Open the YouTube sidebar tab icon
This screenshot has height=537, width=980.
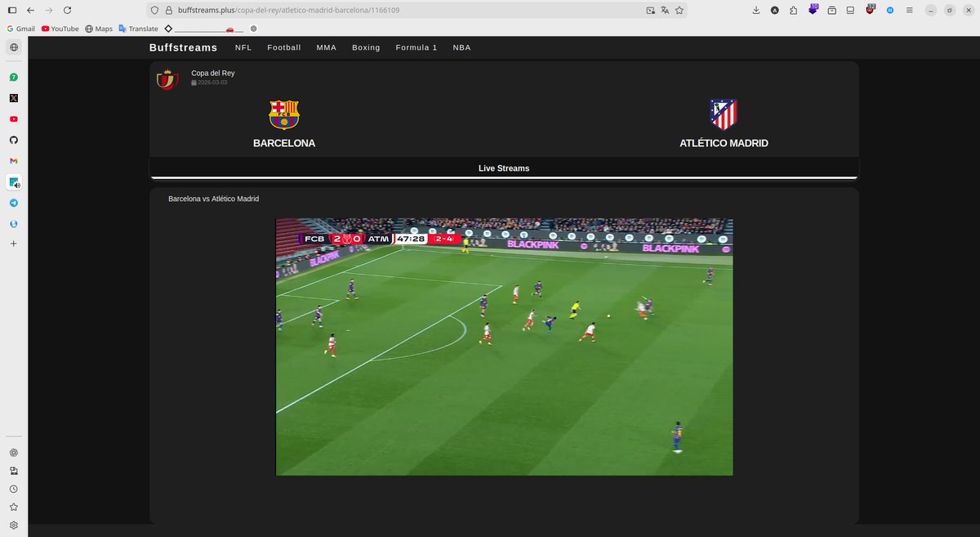14,119
